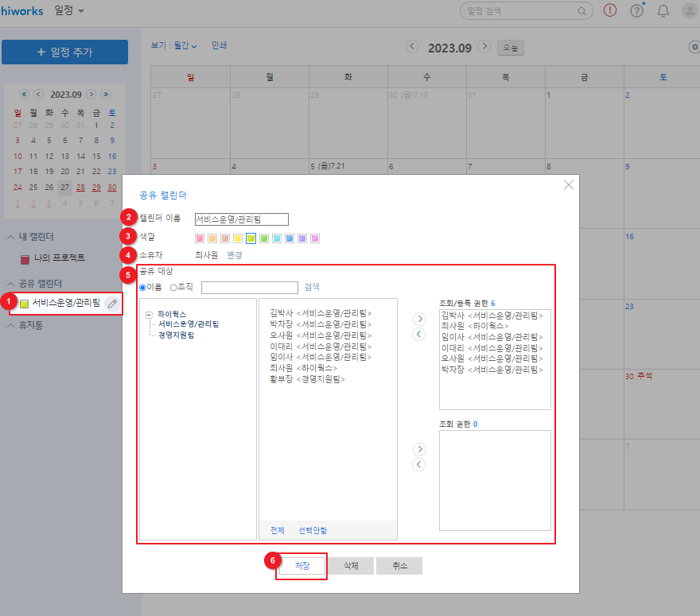
Task: Click the 인쇄 print link
Action: (220, 45)
